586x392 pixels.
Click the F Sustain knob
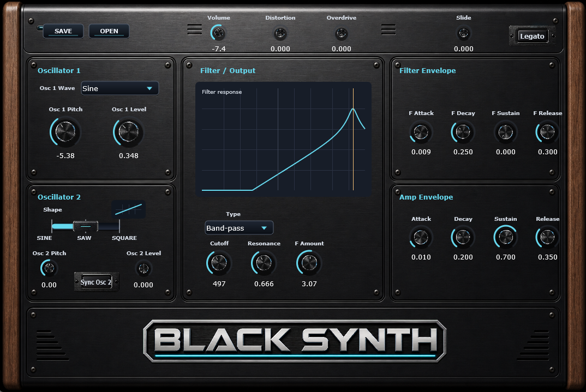[506, 132]
